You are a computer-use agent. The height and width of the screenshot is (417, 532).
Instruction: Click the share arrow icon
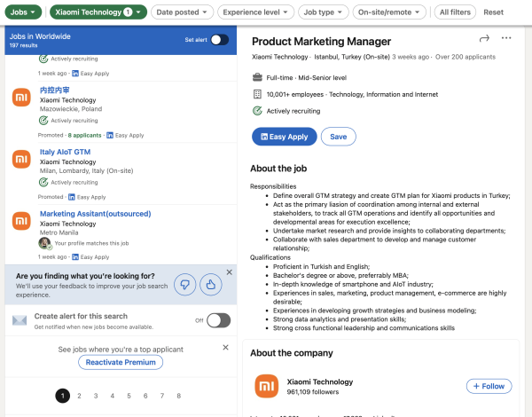[484, 39]
